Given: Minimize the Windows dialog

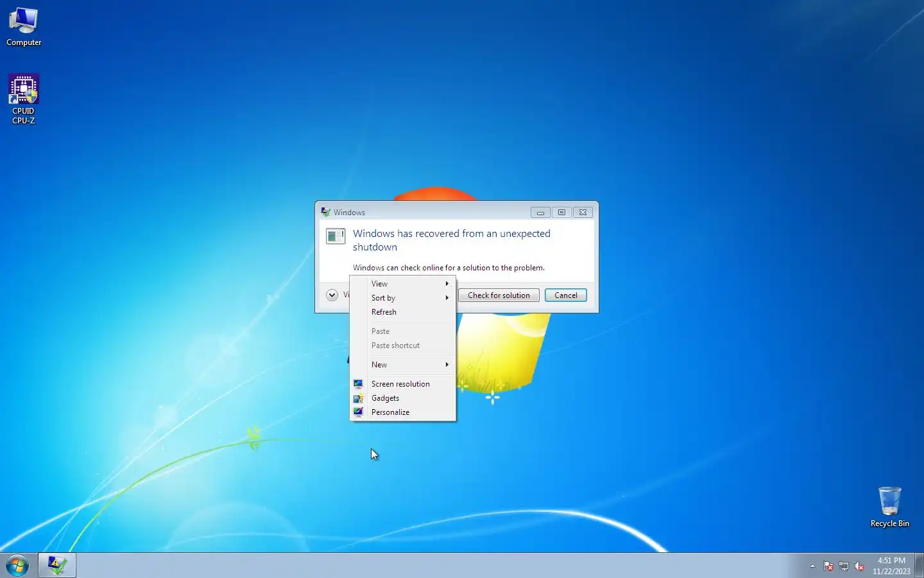Looking at the screenshot, I should [540, 213].
